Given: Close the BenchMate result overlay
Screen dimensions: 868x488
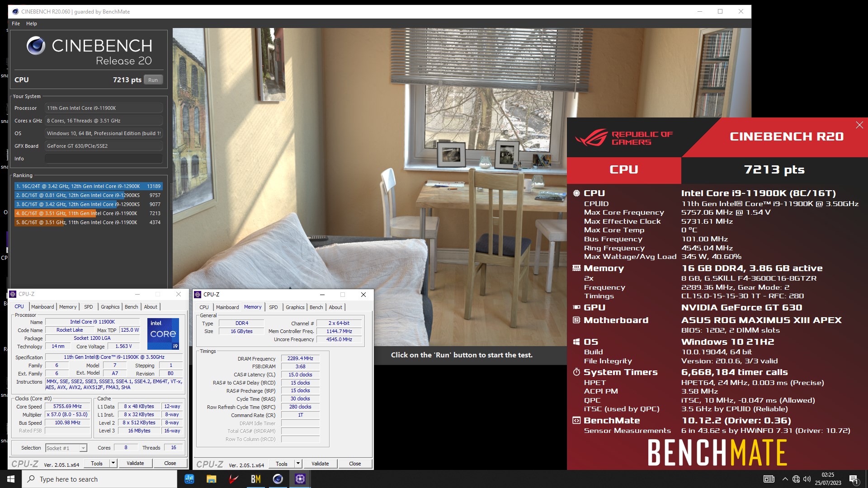Looking at the screenshot, I should tap(859, 125).
